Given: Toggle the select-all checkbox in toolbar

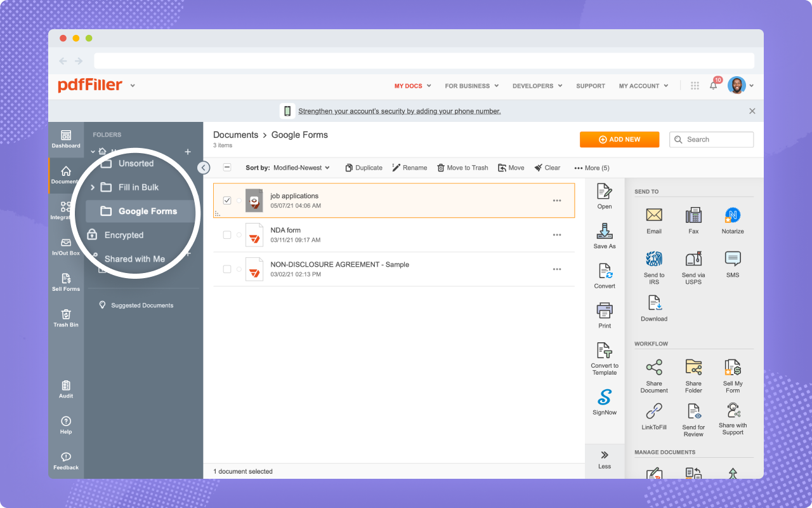Looking at the screenshot, I should [x=227, y=168].
